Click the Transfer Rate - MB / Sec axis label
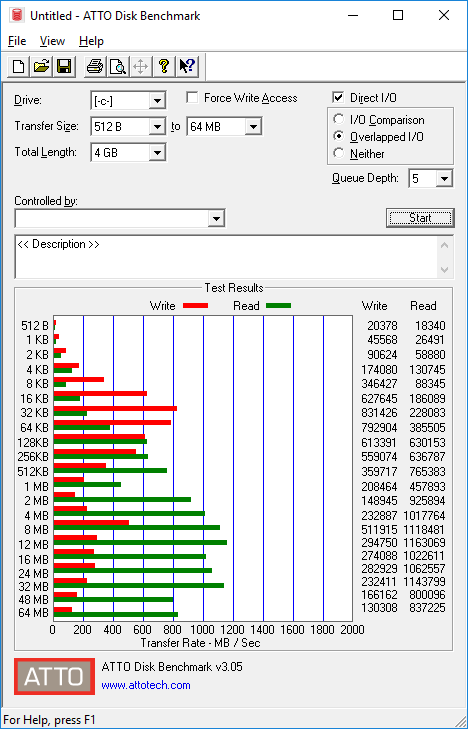This screenshot has width=468, height=729. tap(200, 643)
